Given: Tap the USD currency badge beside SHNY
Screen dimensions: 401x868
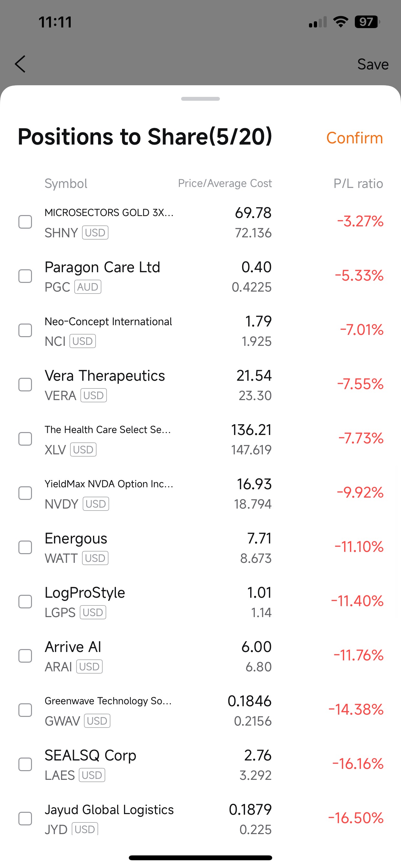Looking at the screenshot, I should point(95,233).
